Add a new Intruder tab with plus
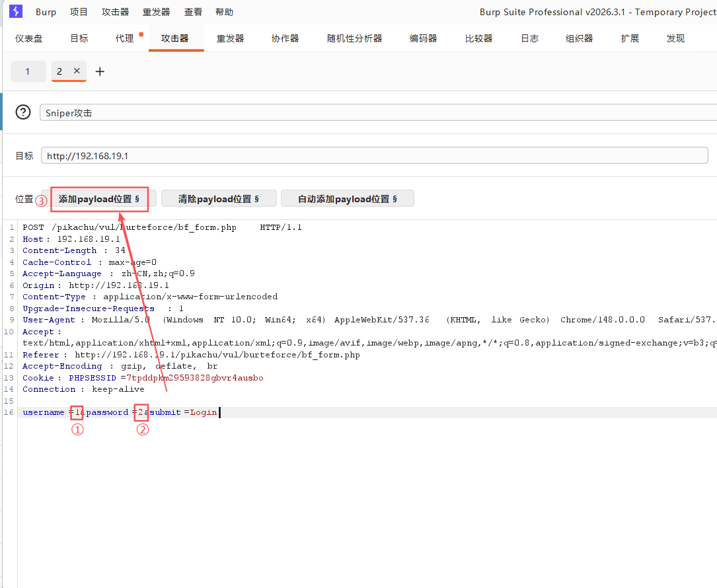This screenshot has height=588, width=717. [100, 71]
